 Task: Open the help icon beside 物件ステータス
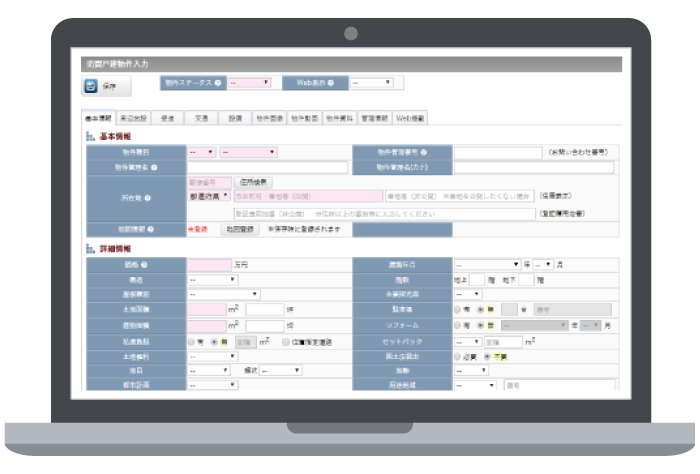(x=218, y=83)
